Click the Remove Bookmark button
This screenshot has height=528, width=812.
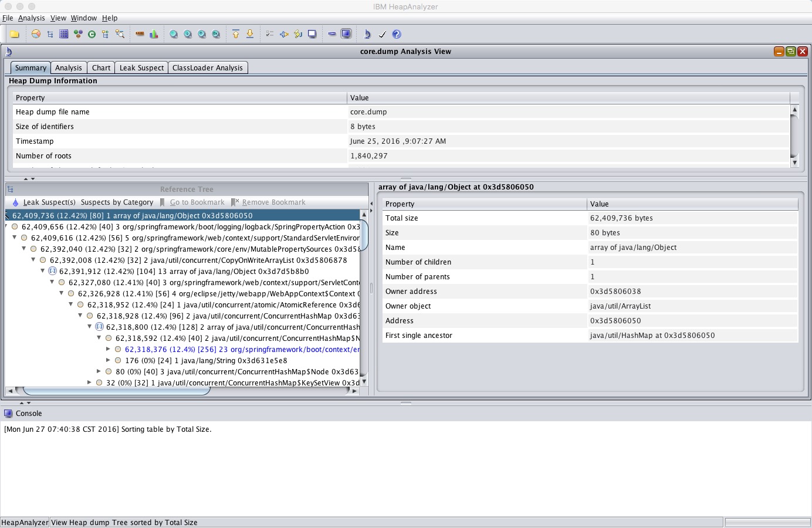pyautogui.click(x=268, y=202)
